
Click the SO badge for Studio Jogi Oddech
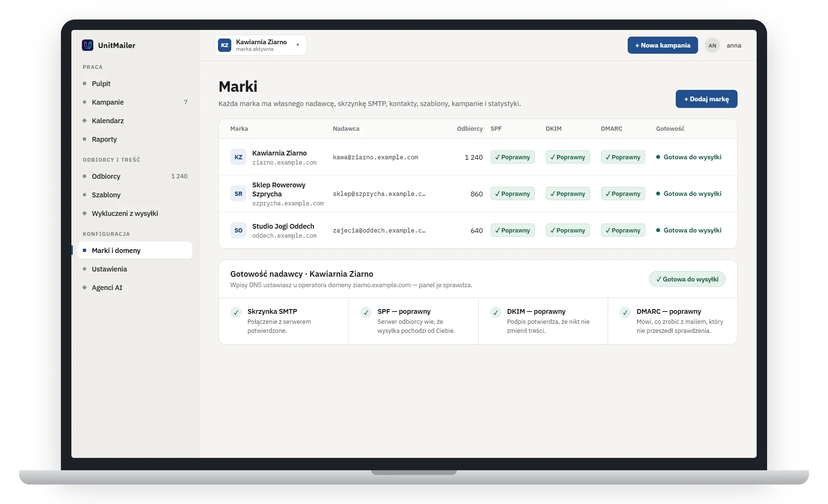pos(238,230)
